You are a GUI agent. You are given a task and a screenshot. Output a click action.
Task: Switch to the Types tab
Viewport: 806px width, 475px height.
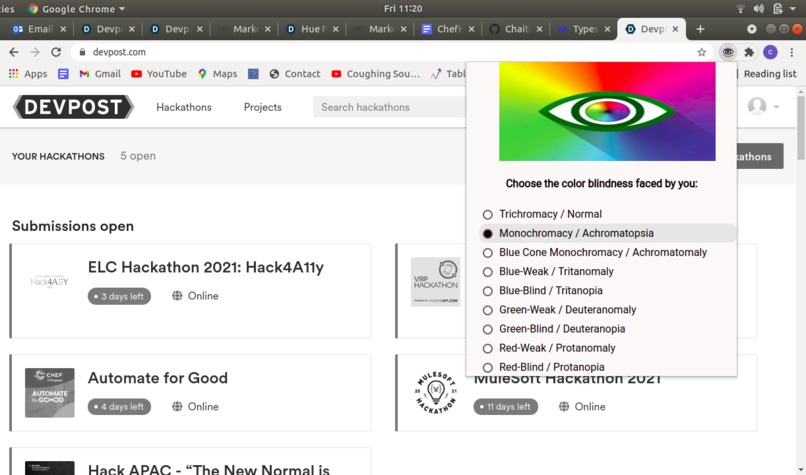584,29
